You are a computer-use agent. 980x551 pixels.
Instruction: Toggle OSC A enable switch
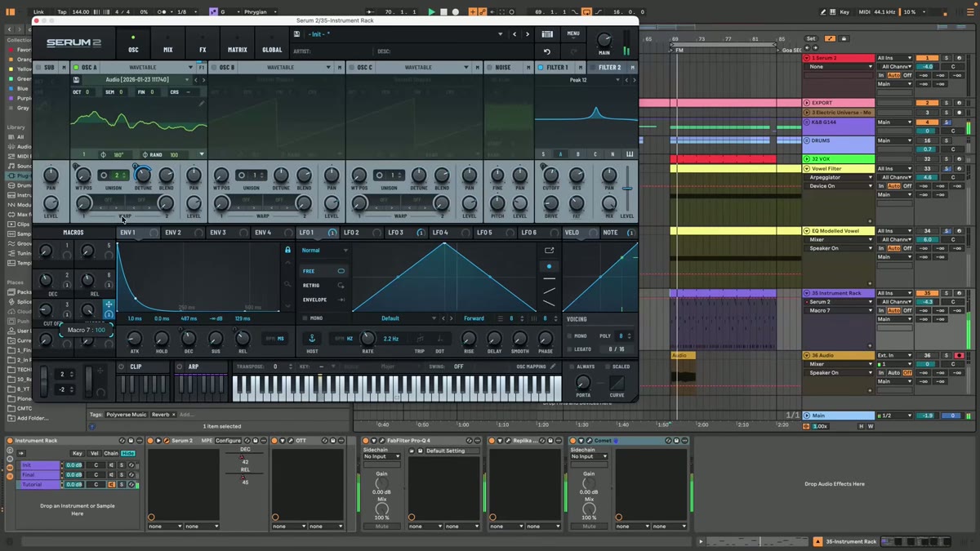coord(76,68)
